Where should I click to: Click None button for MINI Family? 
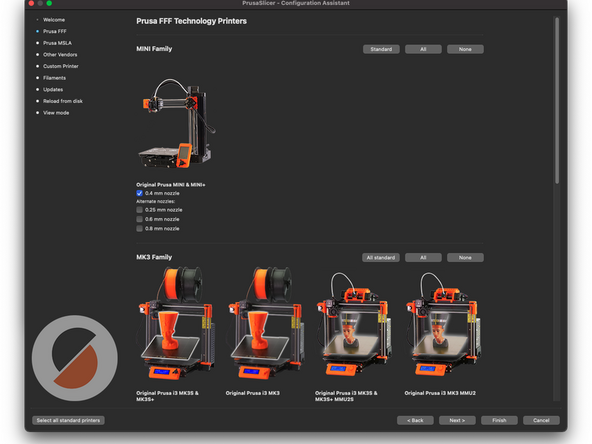point(465,49)
